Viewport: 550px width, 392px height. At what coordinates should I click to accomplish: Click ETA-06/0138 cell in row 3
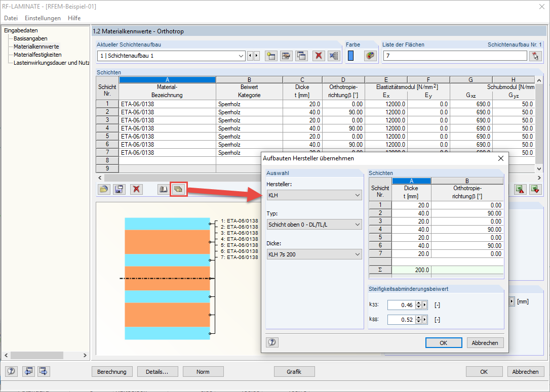[167, 120]
